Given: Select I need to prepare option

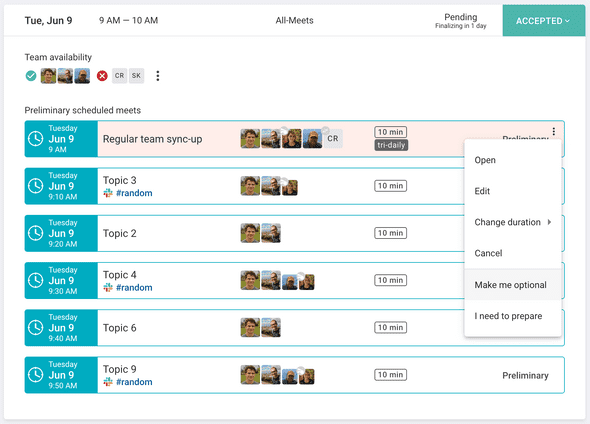Looking at the screenshot, I should click(x=513, y=316).
